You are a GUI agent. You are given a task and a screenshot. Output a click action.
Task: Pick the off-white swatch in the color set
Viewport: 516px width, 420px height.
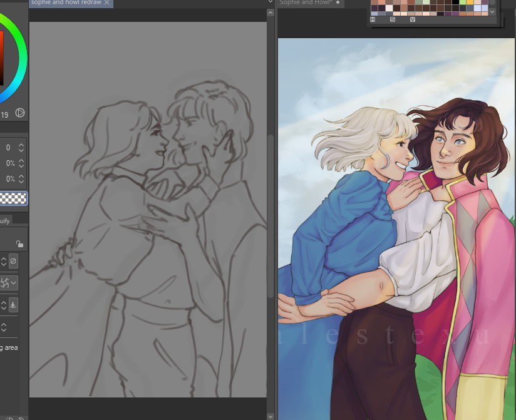tap(390, 8)
